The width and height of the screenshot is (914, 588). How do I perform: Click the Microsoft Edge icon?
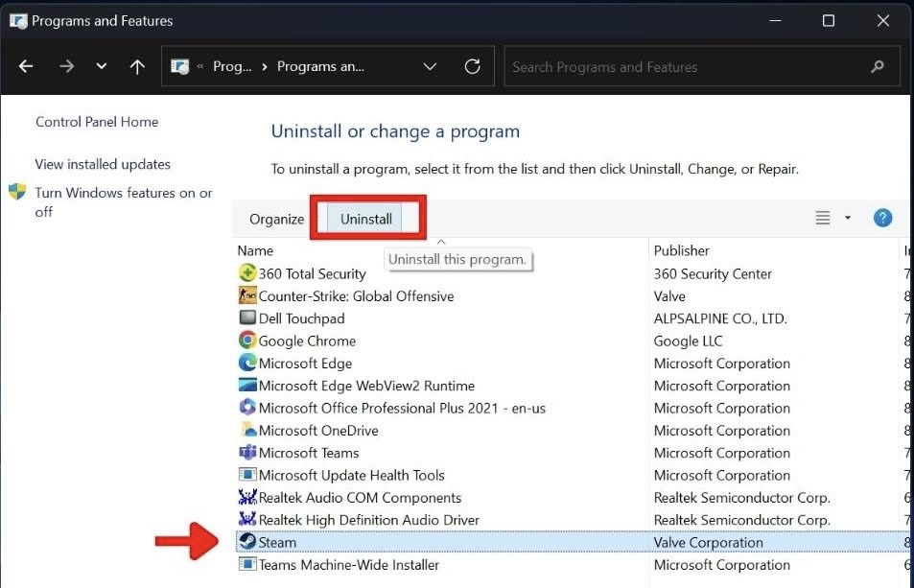tap(247, 363)
